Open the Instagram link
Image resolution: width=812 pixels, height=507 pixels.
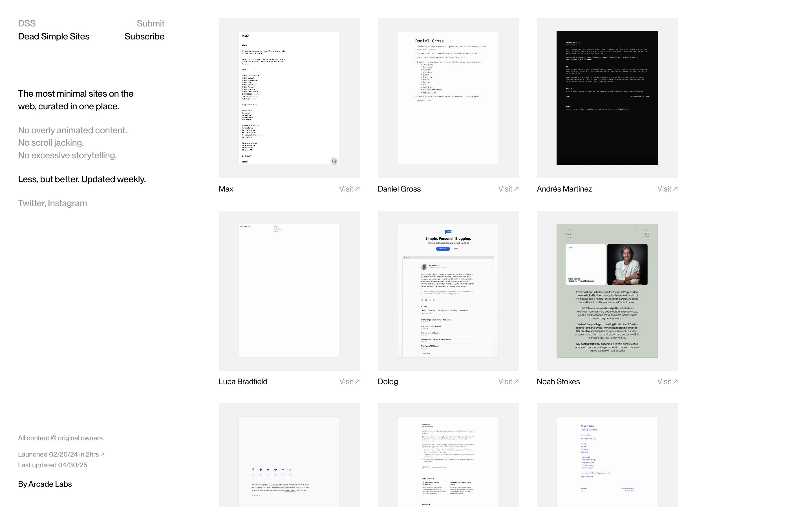(x=67, y=203)
